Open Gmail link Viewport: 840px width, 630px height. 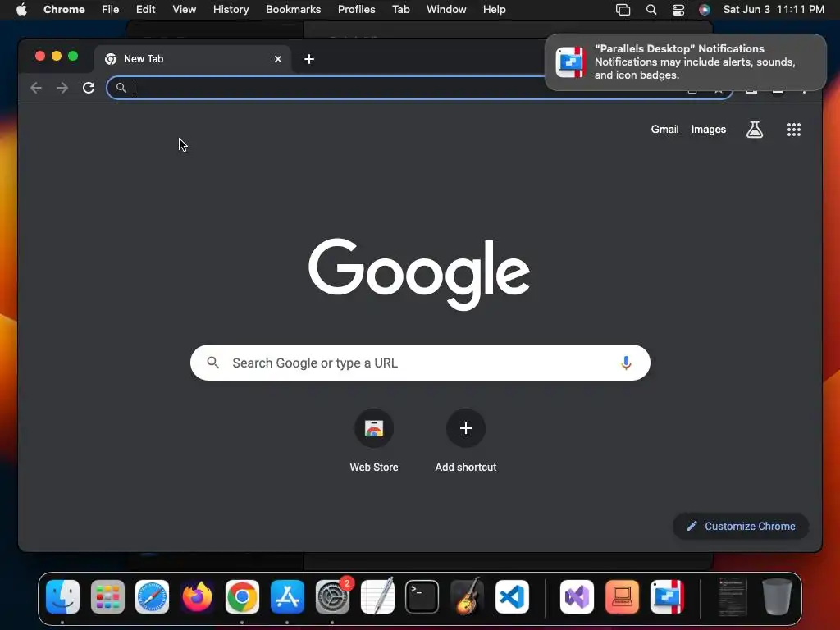[664, 129]
